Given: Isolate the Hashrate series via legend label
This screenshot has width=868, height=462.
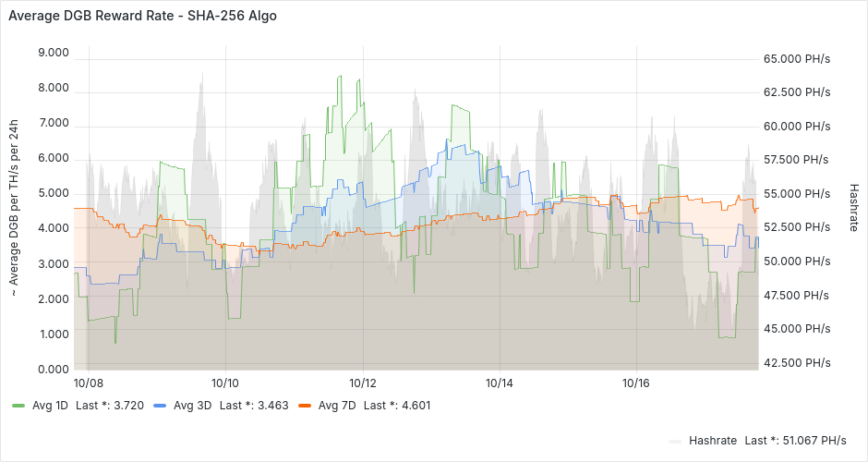Looking at the screenshot, I should click(713, 441).
